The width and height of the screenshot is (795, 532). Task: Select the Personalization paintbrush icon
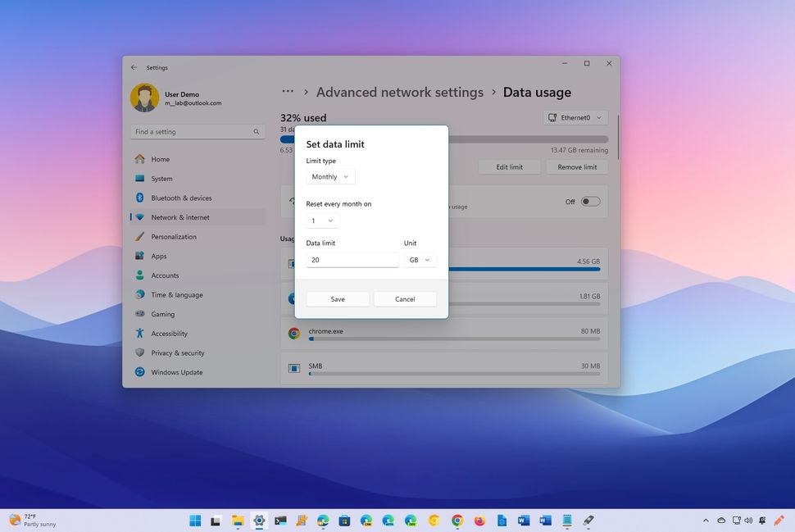click(141, 236)
